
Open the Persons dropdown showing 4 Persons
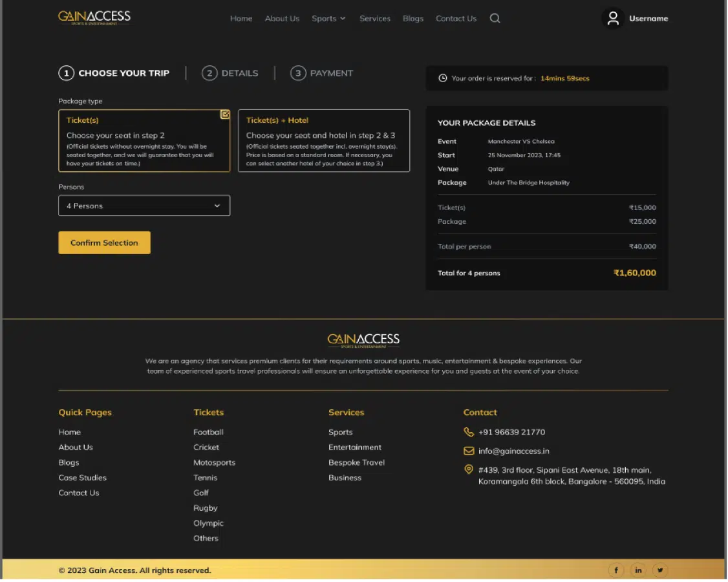[x=144, y=206]
